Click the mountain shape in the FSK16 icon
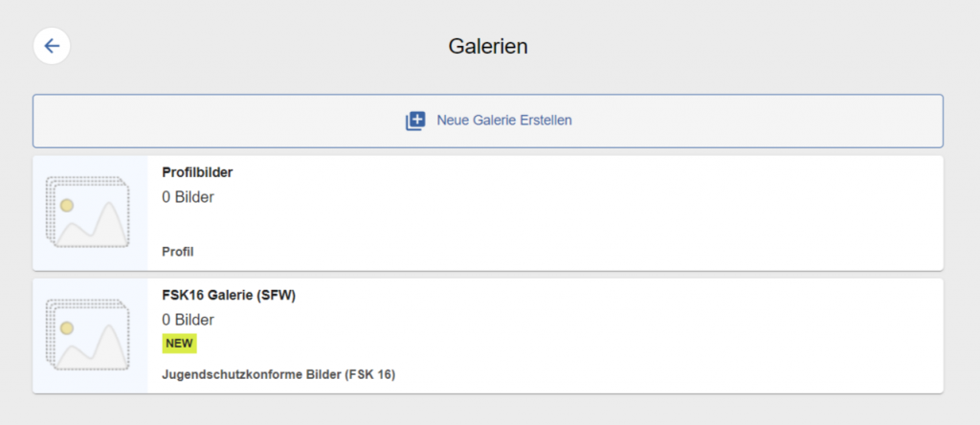The height and width of the screenshot is (425, 980). click(108, 347)
